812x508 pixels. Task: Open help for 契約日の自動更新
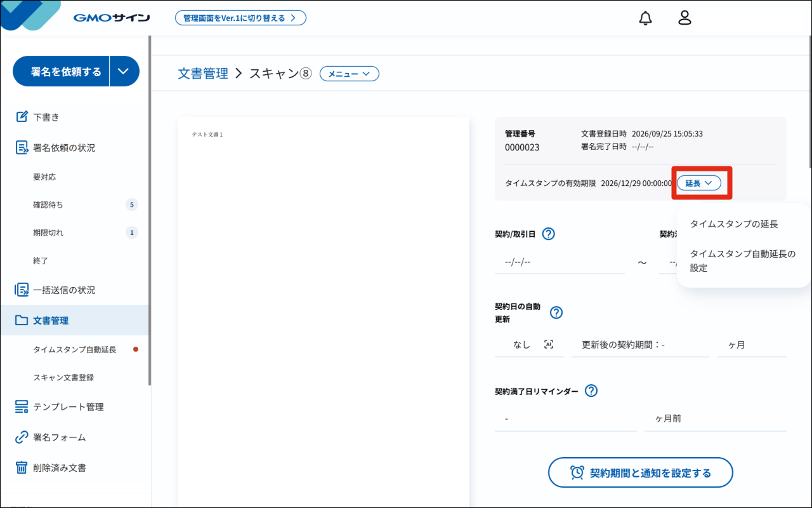tap(556, 312)
